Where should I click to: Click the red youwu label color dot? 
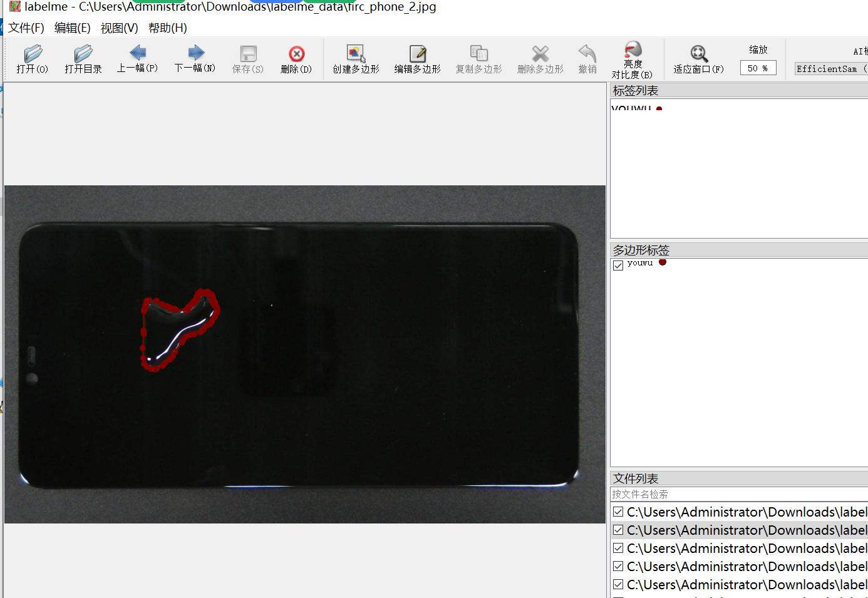point(662,262)
